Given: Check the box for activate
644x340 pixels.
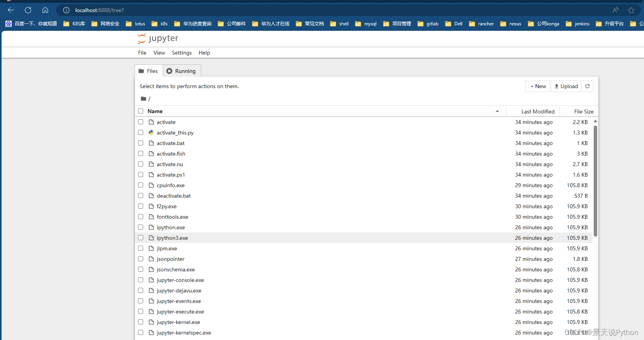Looking at the screenshot, I should pos(141,122).
